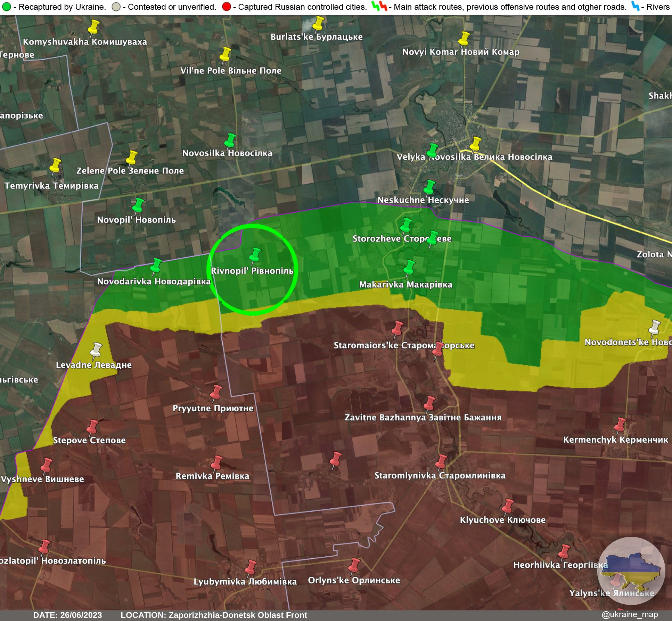
Task: Click the white pin at Levadne
Action: (x=96, y=349)
